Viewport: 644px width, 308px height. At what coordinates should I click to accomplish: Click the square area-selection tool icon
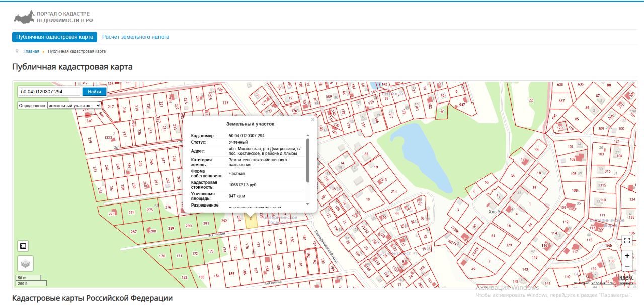[23, 246]
